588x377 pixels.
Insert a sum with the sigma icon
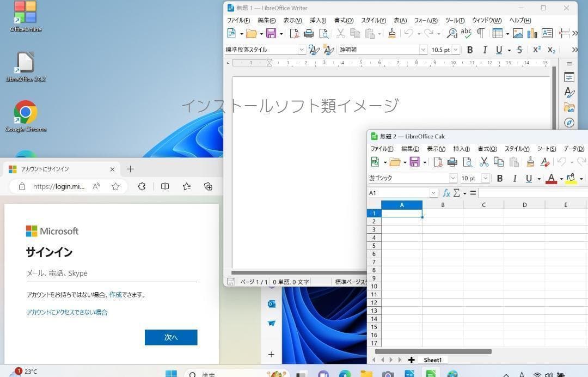point(456,192)
